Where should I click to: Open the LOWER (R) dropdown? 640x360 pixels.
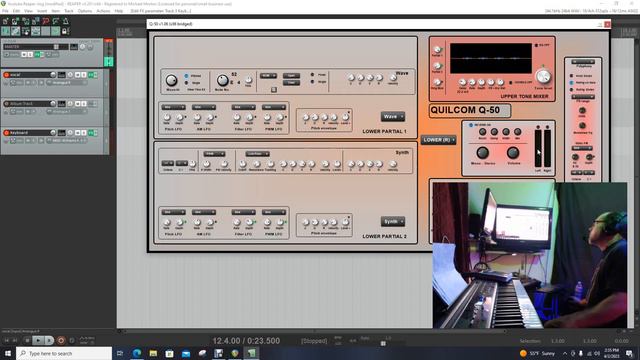point(439,140)
